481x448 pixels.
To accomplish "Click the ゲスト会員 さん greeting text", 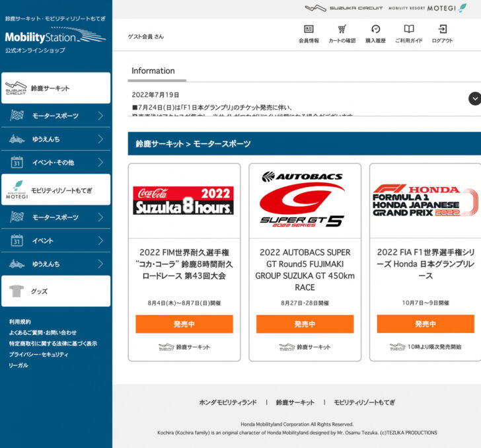I will tap(146, 36).
